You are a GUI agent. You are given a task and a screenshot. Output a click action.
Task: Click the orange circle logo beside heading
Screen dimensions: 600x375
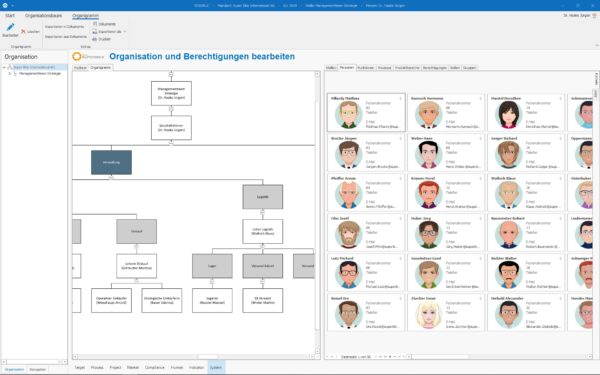(x=77, y=56)
